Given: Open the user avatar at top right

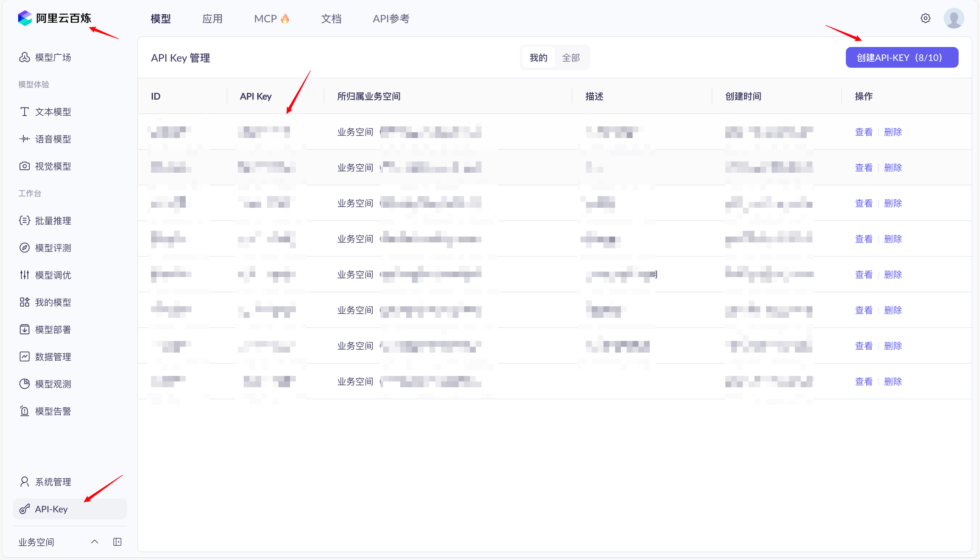Looking at the screenshot, I should 954,18.
